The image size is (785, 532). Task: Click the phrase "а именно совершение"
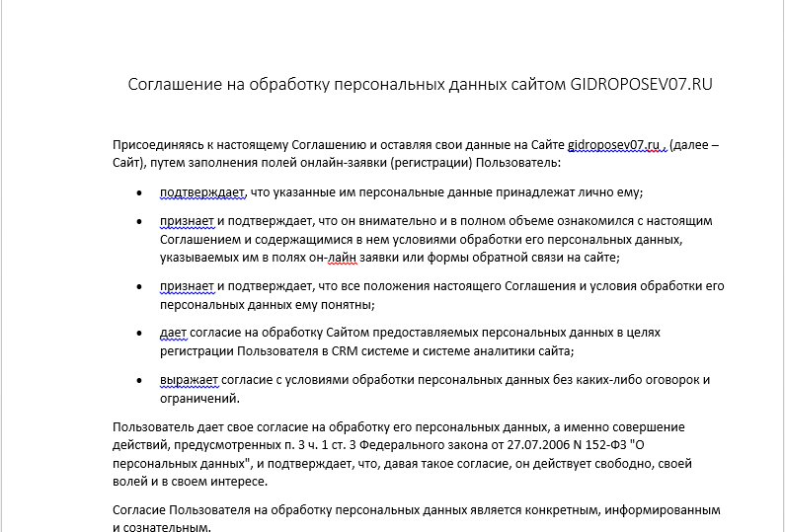(x=618, y=427)
